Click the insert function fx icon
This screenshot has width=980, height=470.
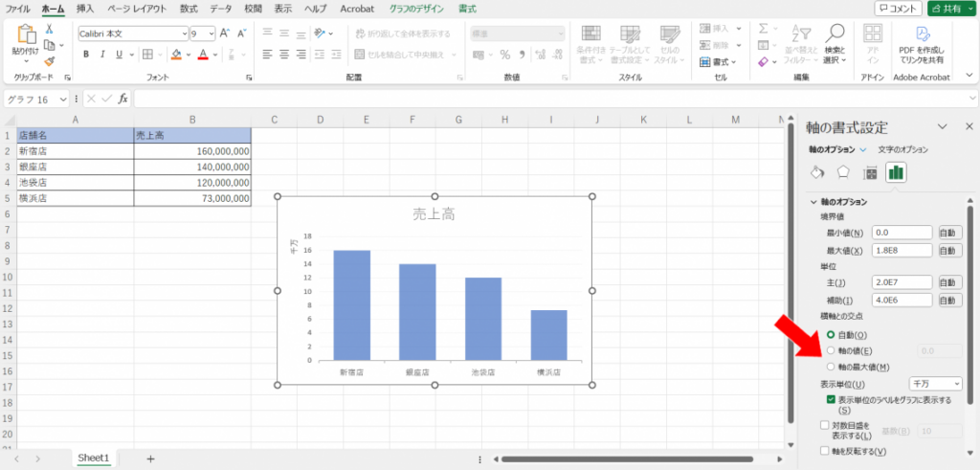pyautogui.click(x=123, y=99)
